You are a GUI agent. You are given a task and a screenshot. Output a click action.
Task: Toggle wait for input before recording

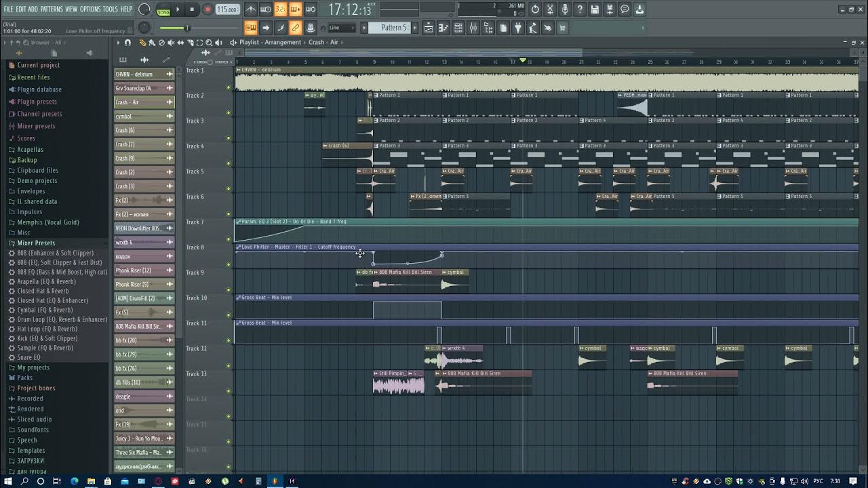click(266, 9)
